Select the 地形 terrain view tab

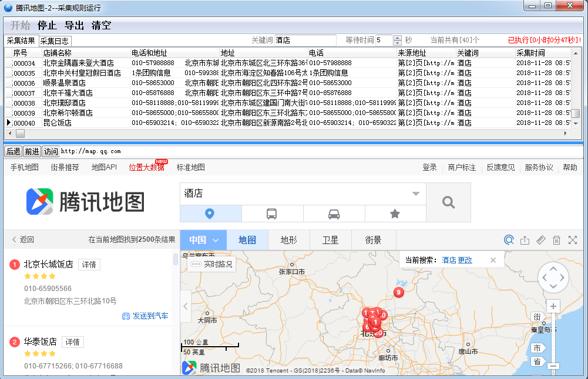click(289, 240)
